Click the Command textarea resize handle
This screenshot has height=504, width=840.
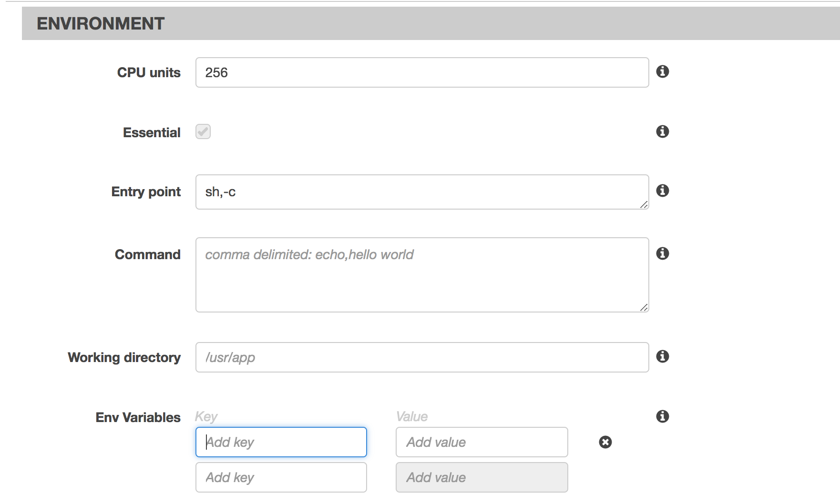[x=644, y=308]
